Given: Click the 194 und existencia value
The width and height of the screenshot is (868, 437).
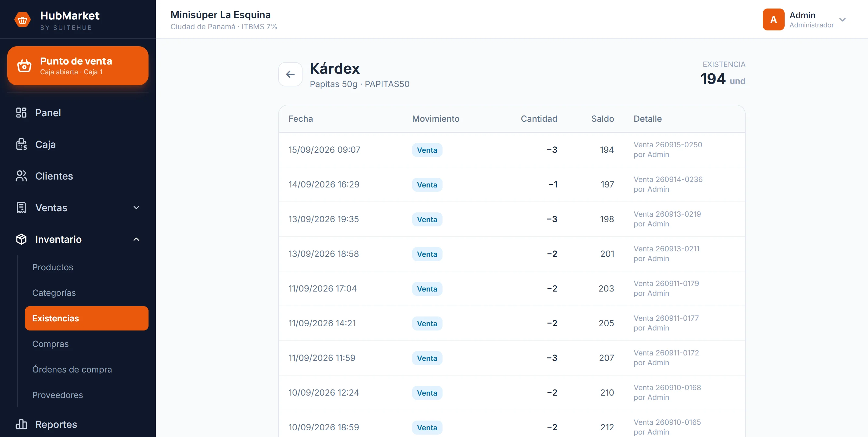Looking at the screenshot, I should 723,79.
